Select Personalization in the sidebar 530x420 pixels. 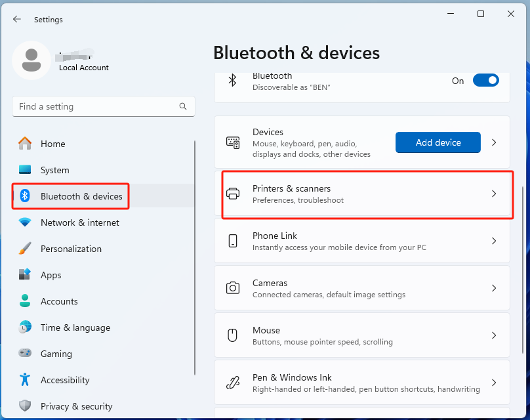tap(103, 249)
